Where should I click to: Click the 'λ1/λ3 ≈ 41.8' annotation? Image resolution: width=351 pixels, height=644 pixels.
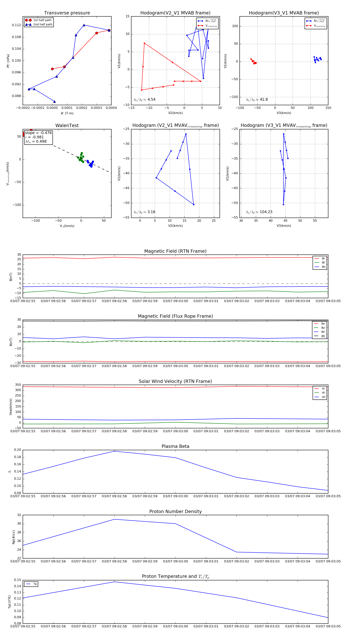[257, 100]
